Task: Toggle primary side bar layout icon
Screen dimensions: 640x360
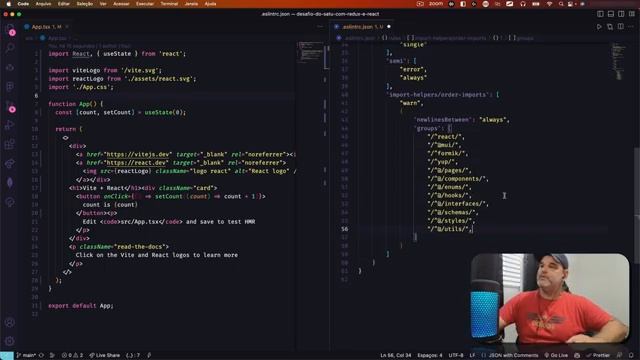Action: (600, 14)
